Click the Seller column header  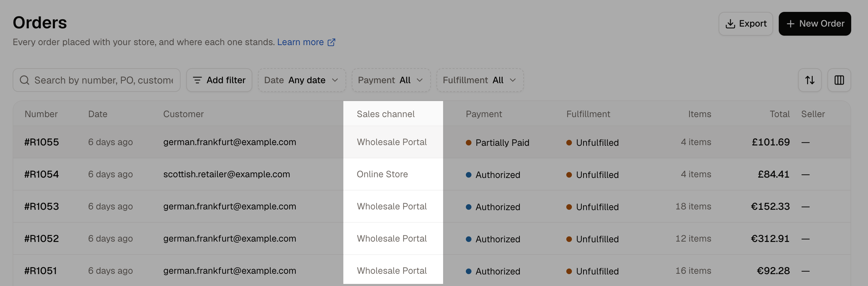tap(813, 114)
